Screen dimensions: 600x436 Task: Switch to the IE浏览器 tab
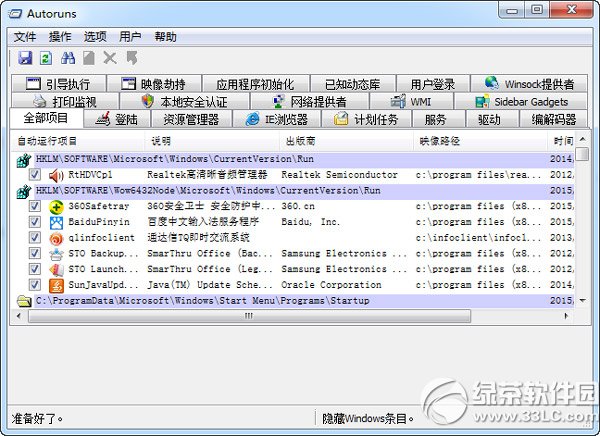coord(277,119)
